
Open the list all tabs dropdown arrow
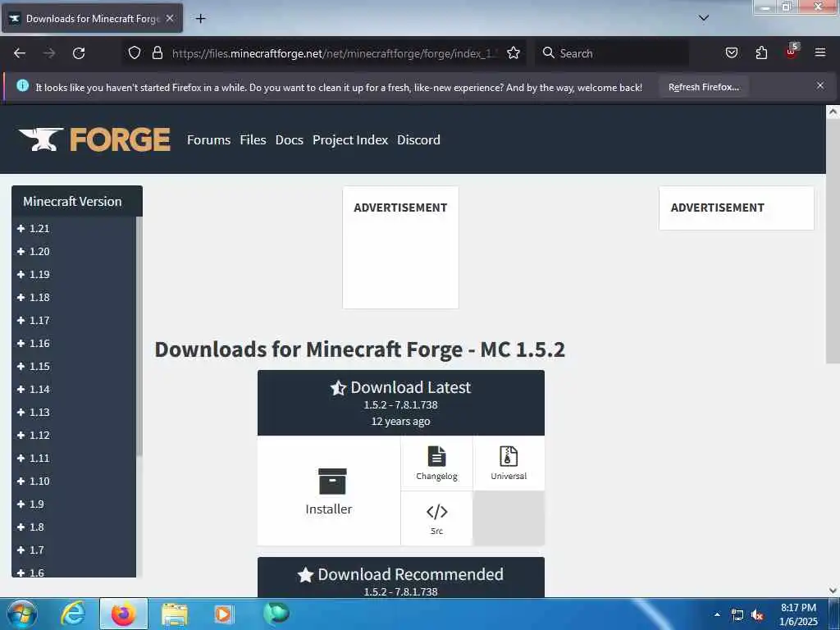click(704, 18)
